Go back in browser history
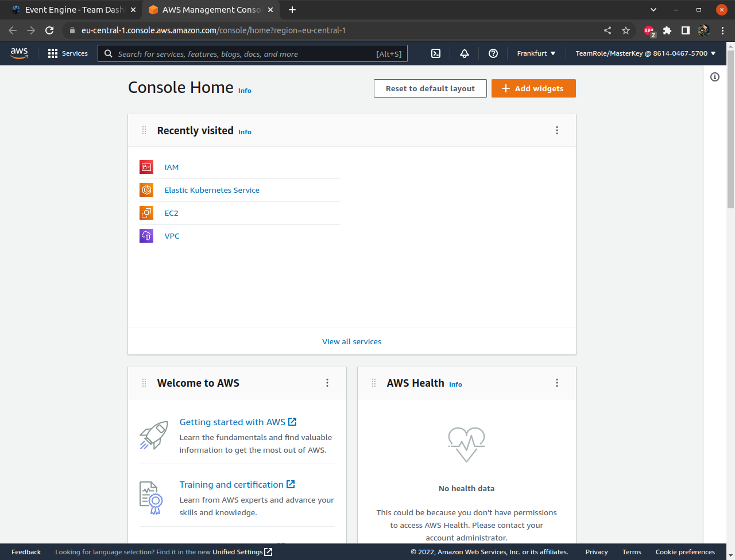Screen dimensions: 735x560 click(13, 30)
